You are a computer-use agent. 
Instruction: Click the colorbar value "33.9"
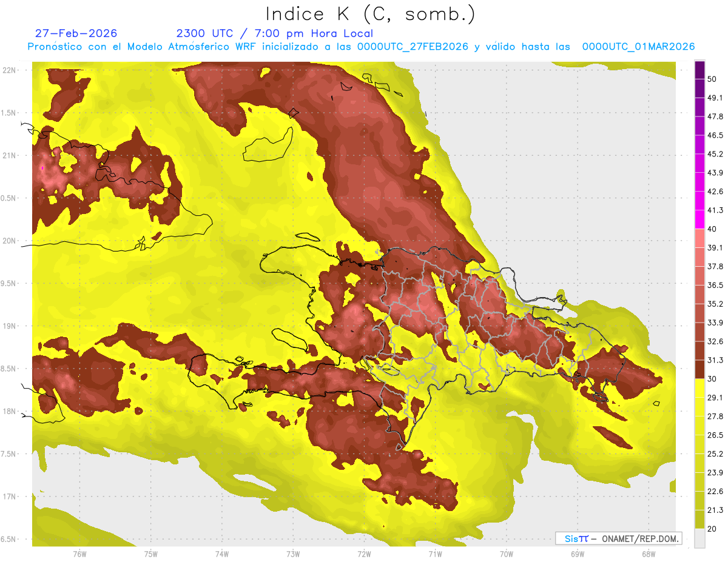click(715, 323)
